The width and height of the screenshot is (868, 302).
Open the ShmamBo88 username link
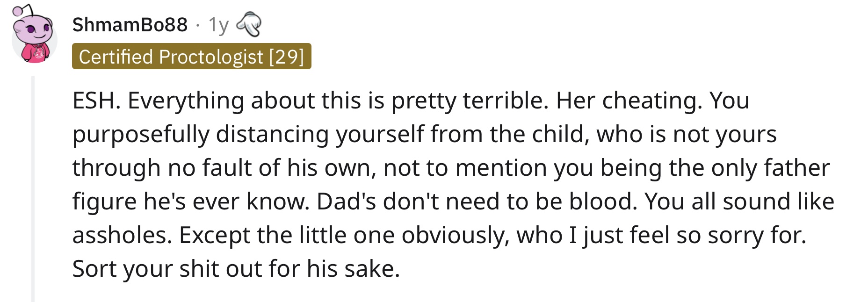(130, 24)
